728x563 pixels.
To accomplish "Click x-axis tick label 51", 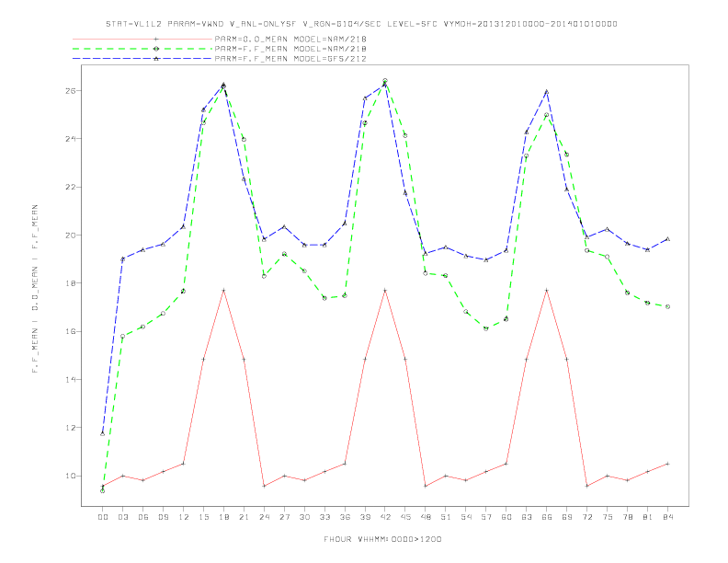I will coord(446,517).
